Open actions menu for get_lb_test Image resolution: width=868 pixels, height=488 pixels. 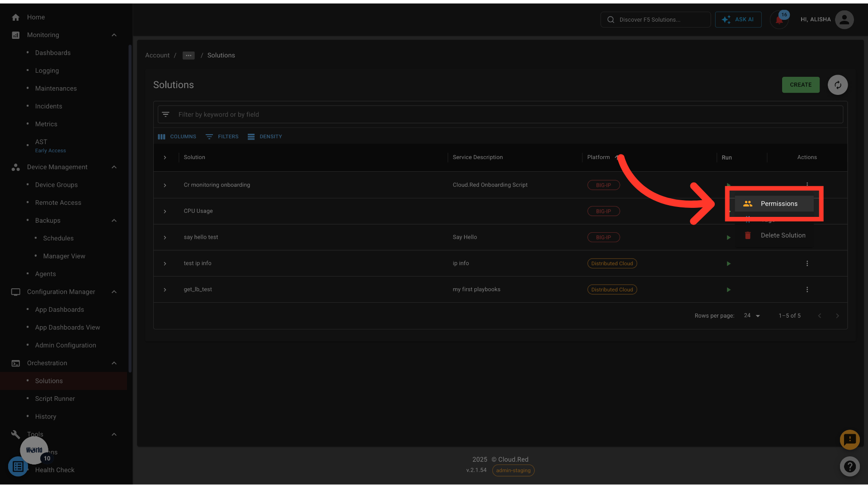pyautogui.click(x=807, y=290)
